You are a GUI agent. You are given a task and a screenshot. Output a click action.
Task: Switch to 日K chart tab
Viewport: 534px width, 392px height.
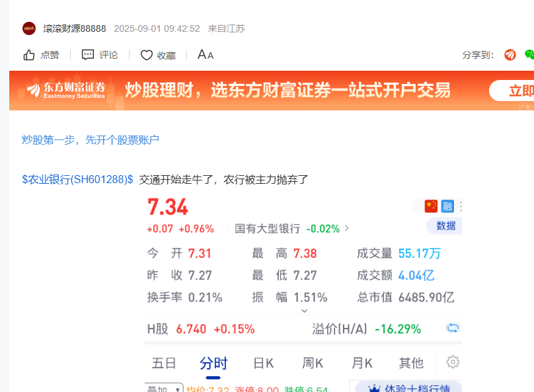coord(263,363)
